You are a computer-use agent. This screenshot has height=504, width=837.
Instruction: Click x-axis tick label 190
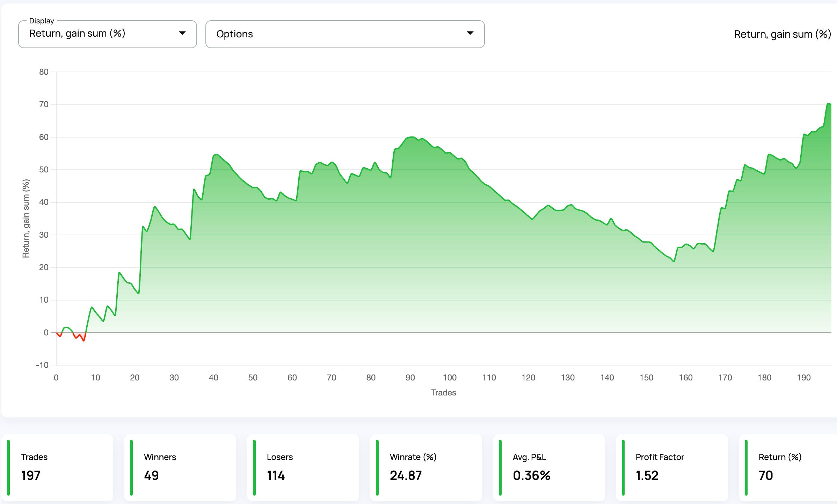pos(803,377)
